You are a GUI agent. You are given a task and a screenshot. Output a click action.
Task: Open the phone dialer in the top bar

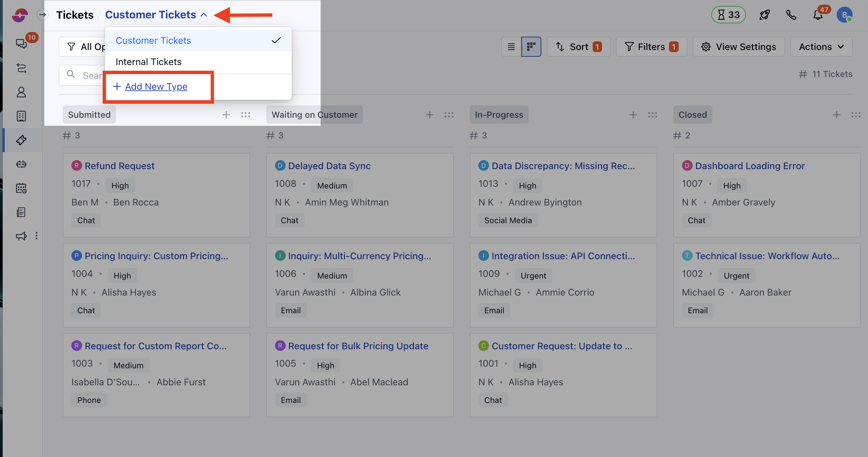pyautogui.click(x=791, y=14)
